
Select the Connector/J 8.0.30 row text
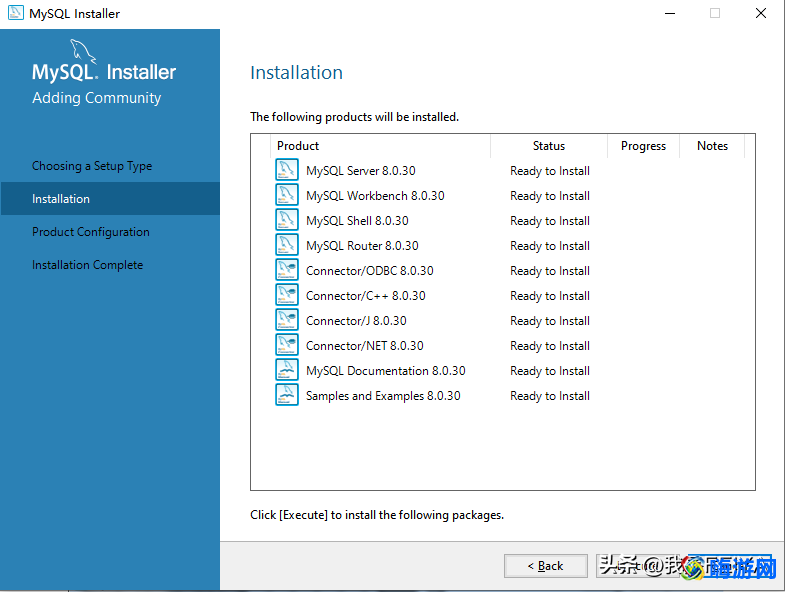click(x=356, y=321)
